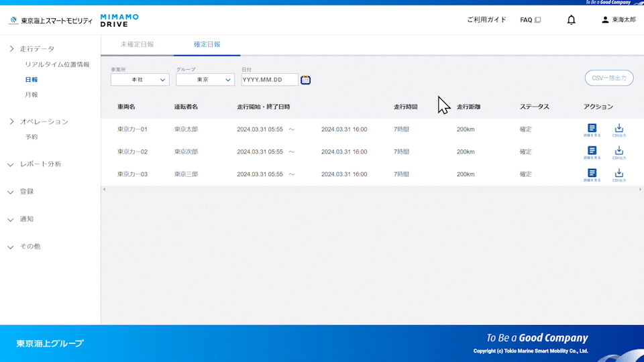Open the calendar date picker icon
The width and height of the screenshot is (644, 362).
306,80
